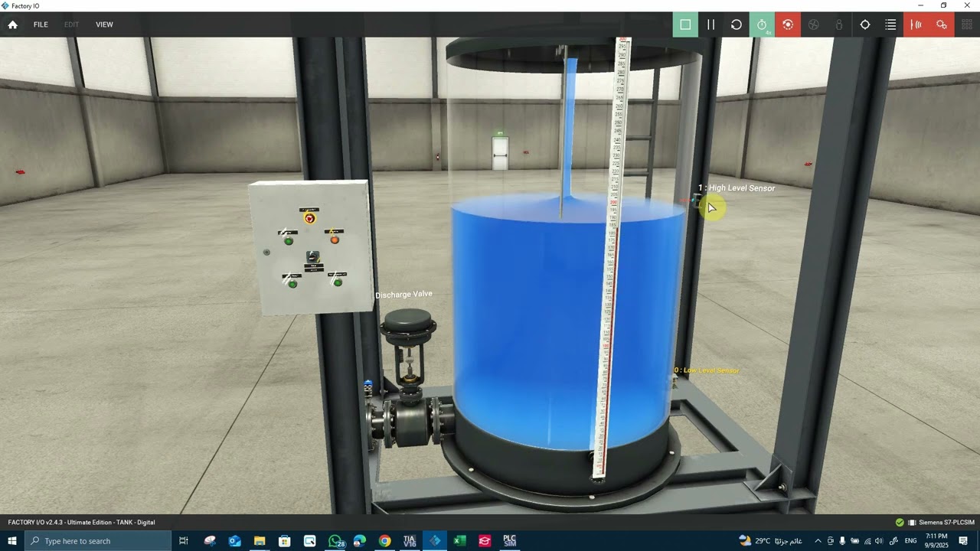Viewport: 980px width, 551px height.
Task: Switch to the fly camera icon
Action: click(x=814, y=24)
